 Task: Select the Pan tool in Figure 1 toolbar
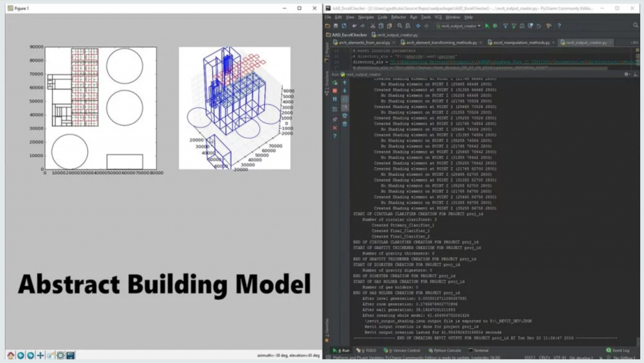click(40, 355)
